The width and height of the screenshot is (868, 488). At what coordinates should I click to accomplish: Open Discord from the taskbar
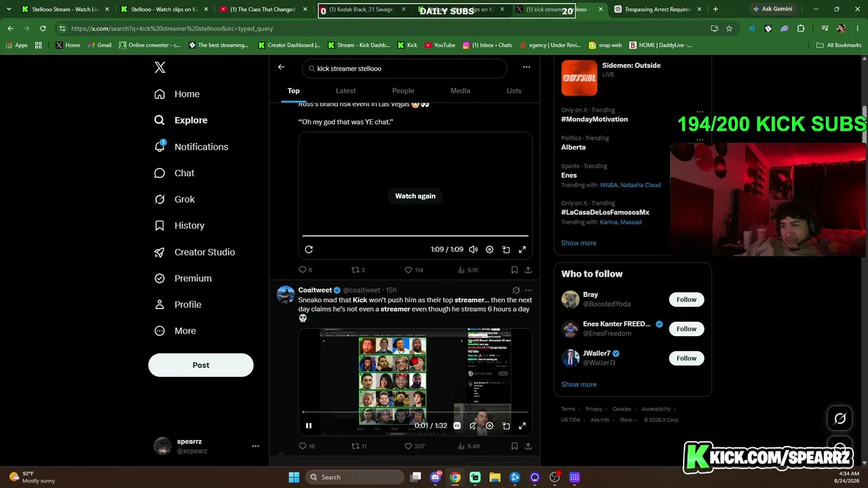click(435, 477)
